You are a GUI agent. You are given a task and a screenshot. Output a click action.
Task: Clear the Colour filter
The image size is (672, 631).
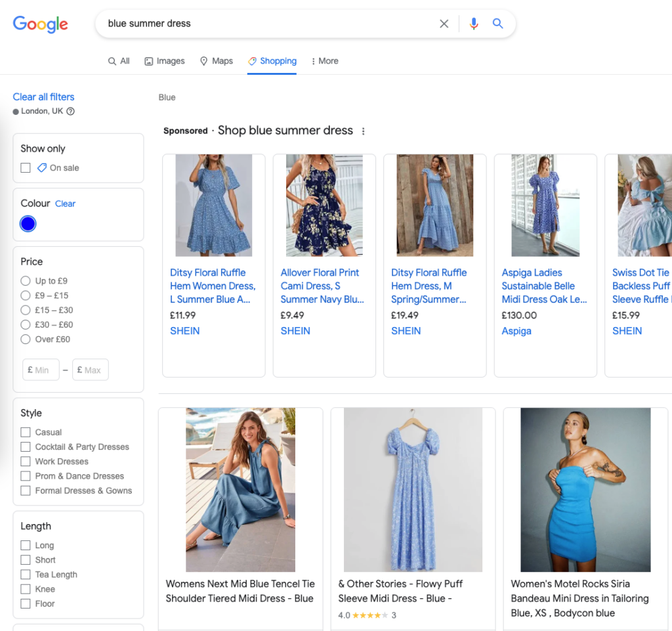(x=65, y=204)
